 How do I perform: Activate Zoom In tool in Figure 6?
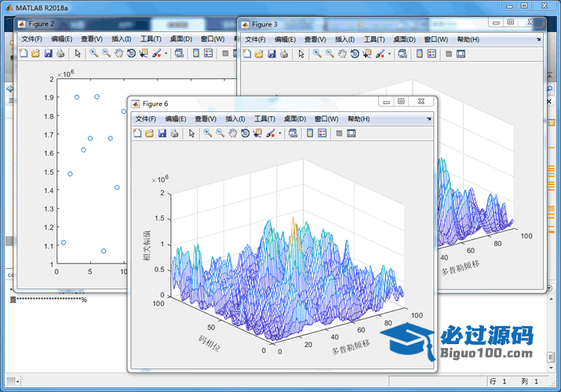click(207, 133)
